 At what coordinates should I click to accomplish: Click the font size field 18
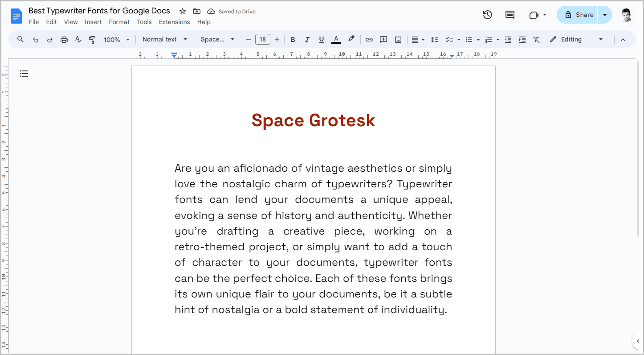coord(263,39)
